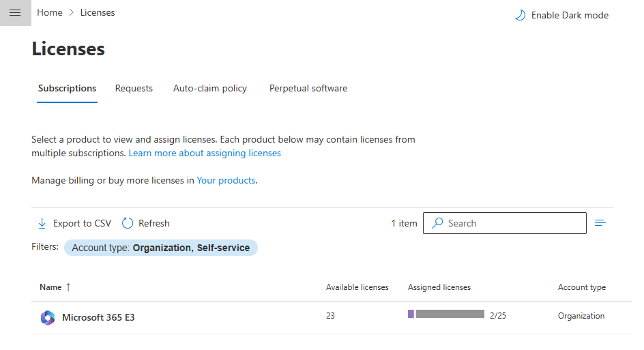644x350 pixels.
Task: Open the filter options lines icon
Action: tap(600, 222)
